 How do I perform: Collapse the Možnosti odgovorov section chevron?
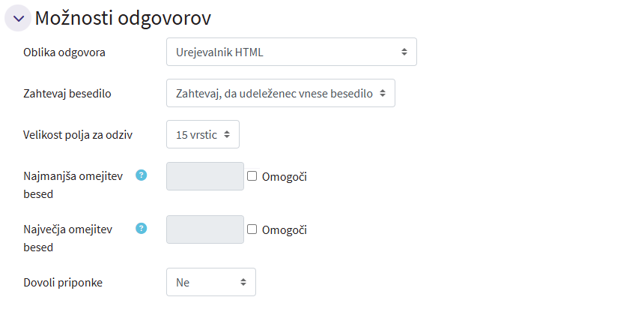coord(19,19)
